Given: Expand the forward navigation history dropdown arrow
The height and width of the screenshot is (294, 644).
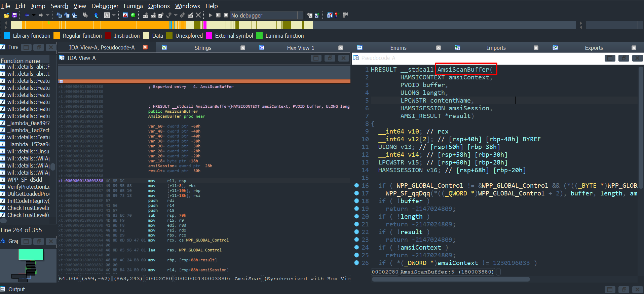Looking at the screenshot, I should point(47,15).
